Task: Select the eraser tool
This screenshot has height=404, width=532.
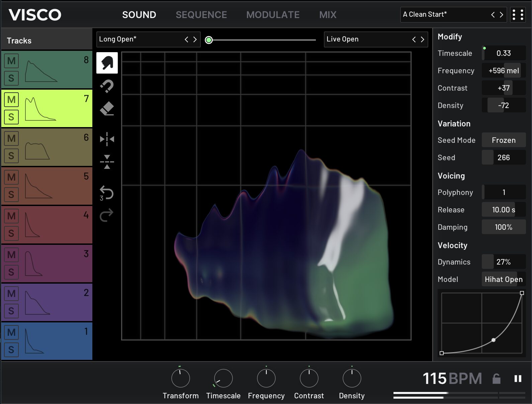Action: pyautogui.click(x=107, y=109)
